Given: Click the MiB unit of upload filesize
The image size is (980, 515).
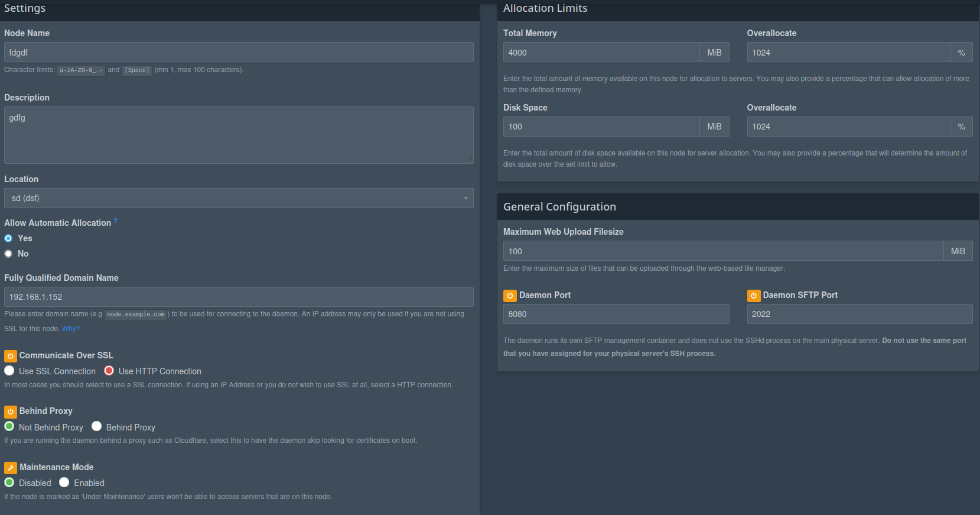Looking at the screenshot, I should (x=958, y=251).
